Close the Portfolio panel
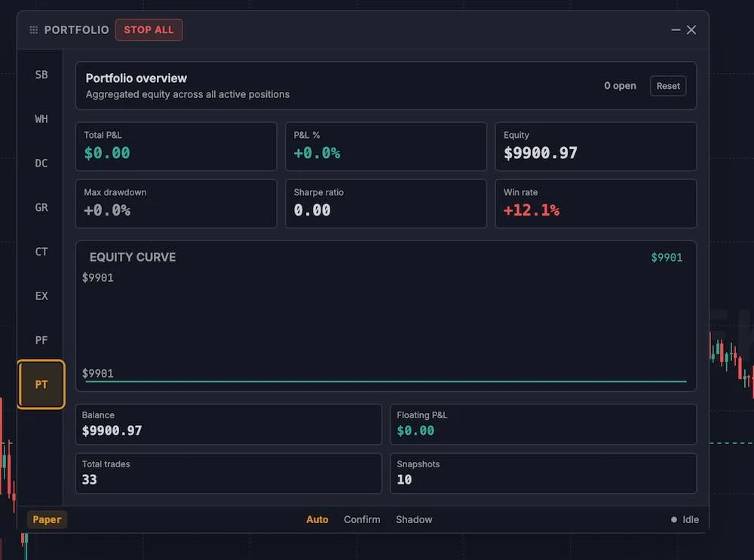This screenshot has width=754, height=560. pyautogui.click(x=691, y=30)
